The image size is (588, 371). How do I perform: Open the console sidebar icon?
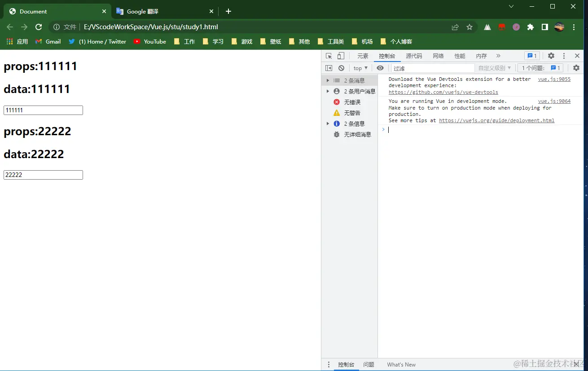click(328, 68)
